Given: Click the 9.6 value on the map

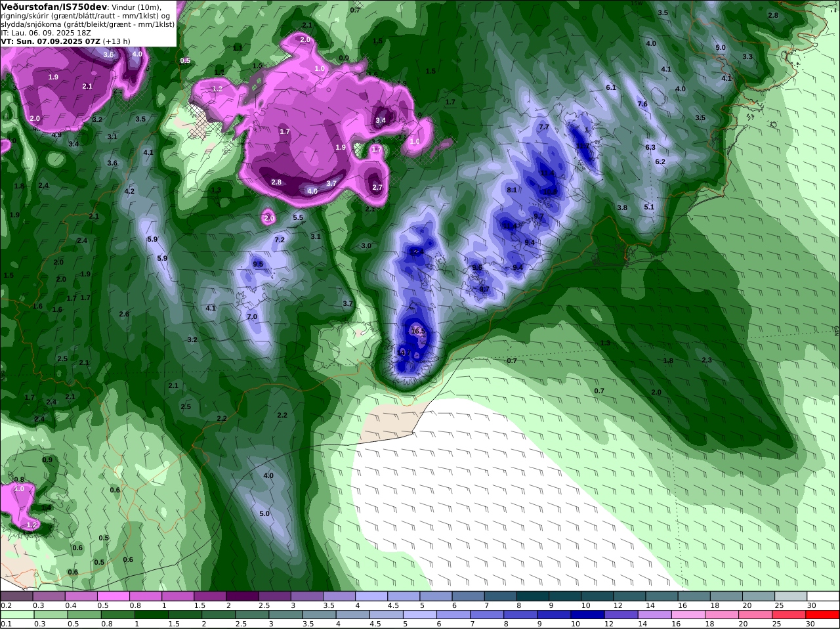Looking at the screenshot, I should pos(477,267).
